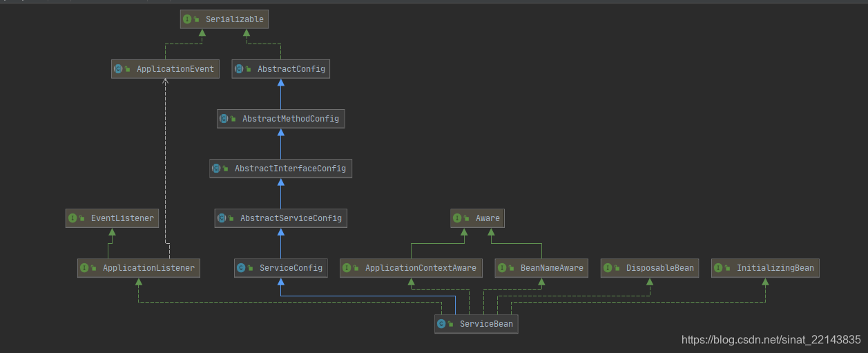The width and height of the screenshot is (868, 353).
Task: Select the ServiceConfig label text
Action: (x=291, y=268)
